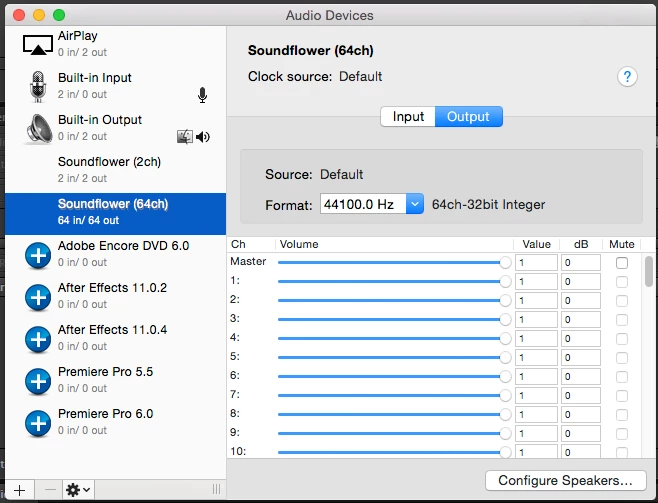Click the Master Value input field

pos(536,263)
